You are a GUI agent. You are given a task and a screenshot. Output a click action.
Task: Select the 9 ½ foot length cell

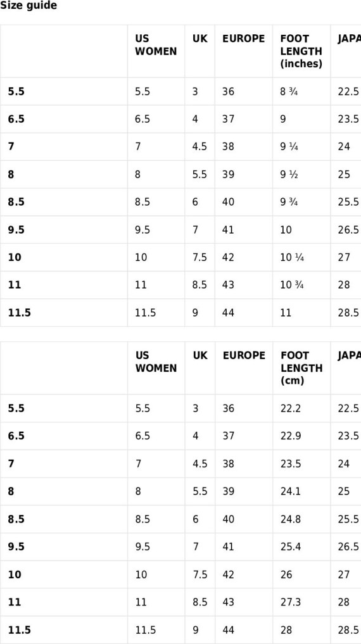point(289,175)
